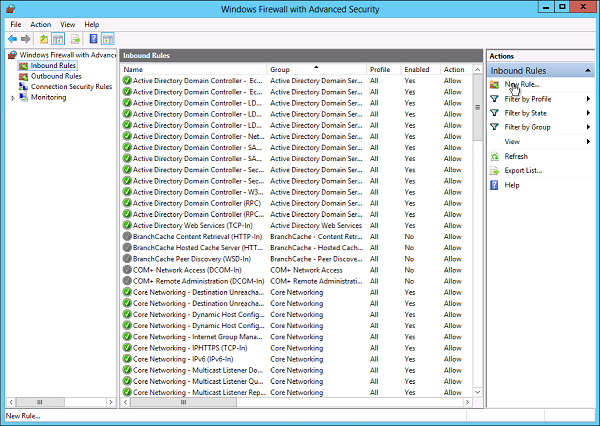Screen dimensions: 600x426
Task: Sort by the Enabled column header
Action: [421, 70]
